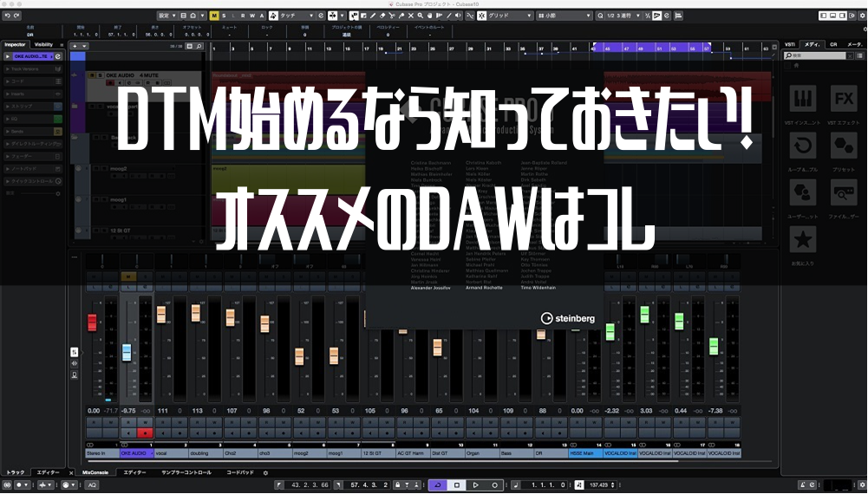Toggle the transport Cycle loop button
This screenshot has height=494, width=868.
[438, 485]
